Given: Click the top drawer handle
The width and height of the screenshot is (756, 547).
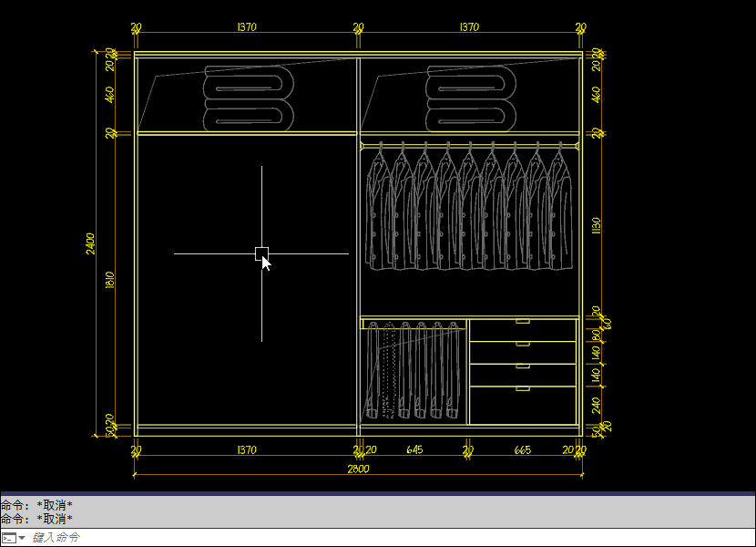Looking at the screenshot, I should pos(523,322).
